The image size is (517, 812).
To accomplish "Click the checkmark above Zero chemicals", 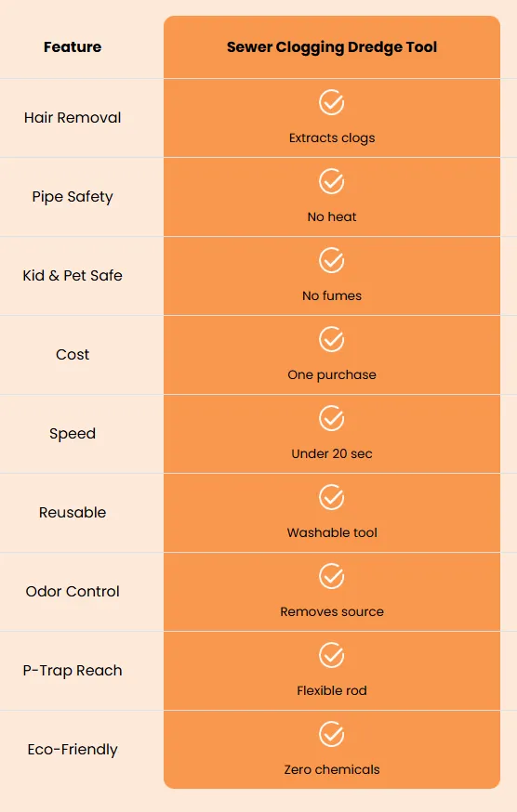I will (331, 734).
